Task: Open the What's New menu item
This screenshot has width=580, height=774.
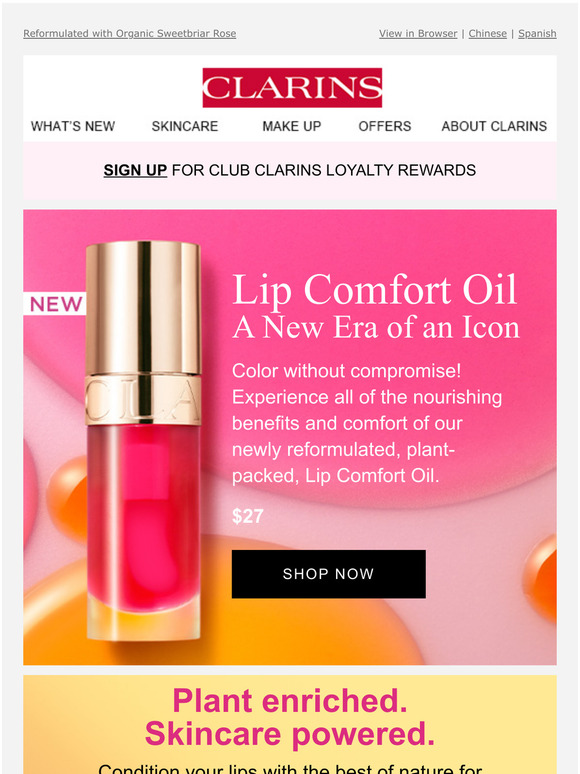Action: pyautogui.click(x=73, y=126)
